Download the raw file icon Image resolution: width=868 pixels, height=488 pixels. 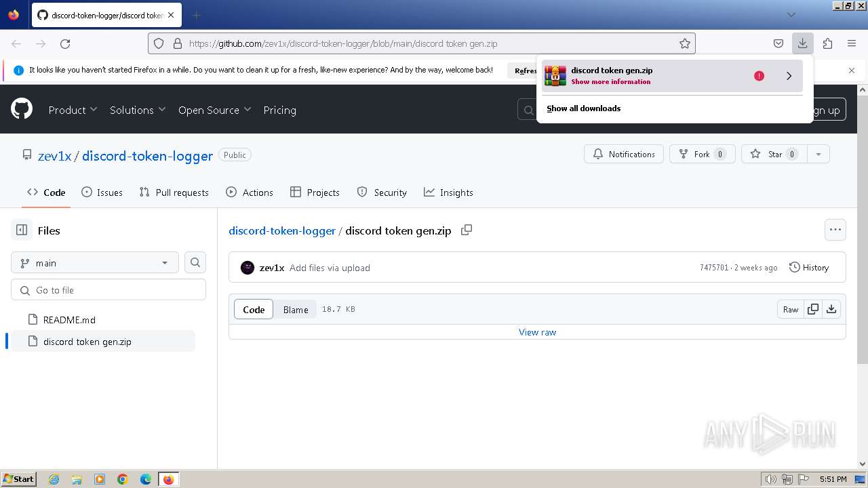tap(831, 309)
